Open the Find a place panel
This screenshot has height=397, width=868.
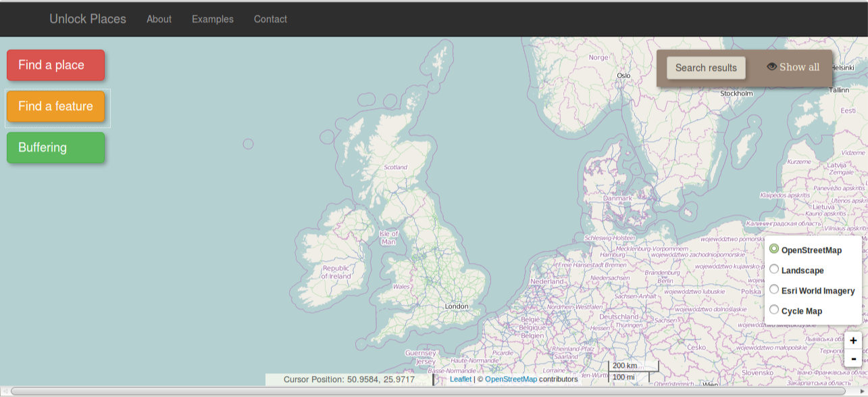(55, 65)
